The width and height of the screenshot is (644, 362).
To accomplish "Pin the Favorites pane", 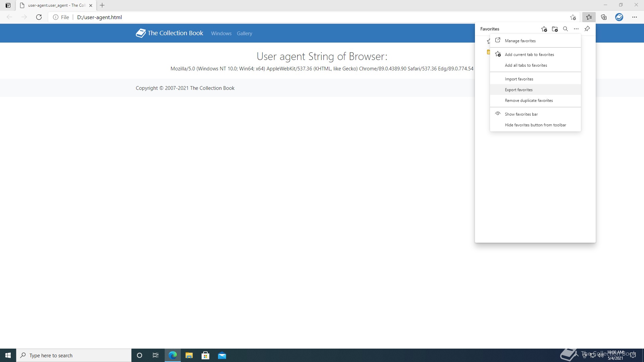I will pos(587,29).
